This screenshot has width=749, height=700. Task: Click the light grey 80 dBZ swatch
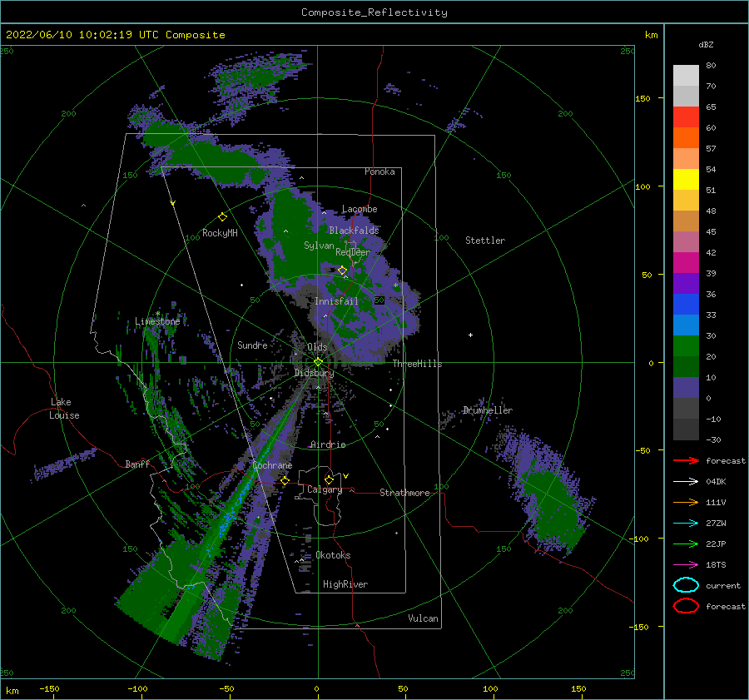pos(686,75)
